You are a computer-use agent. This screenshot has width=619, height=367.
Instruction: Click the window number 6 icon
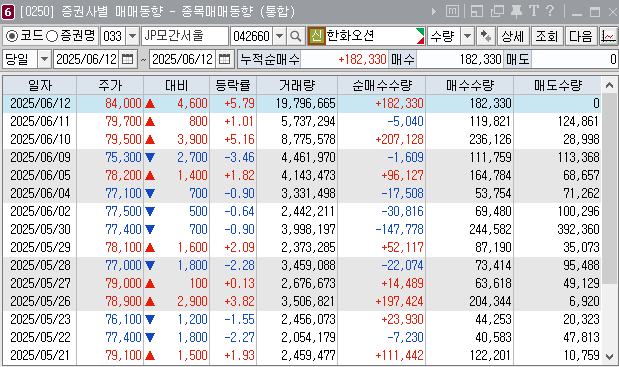coord(8,12)
